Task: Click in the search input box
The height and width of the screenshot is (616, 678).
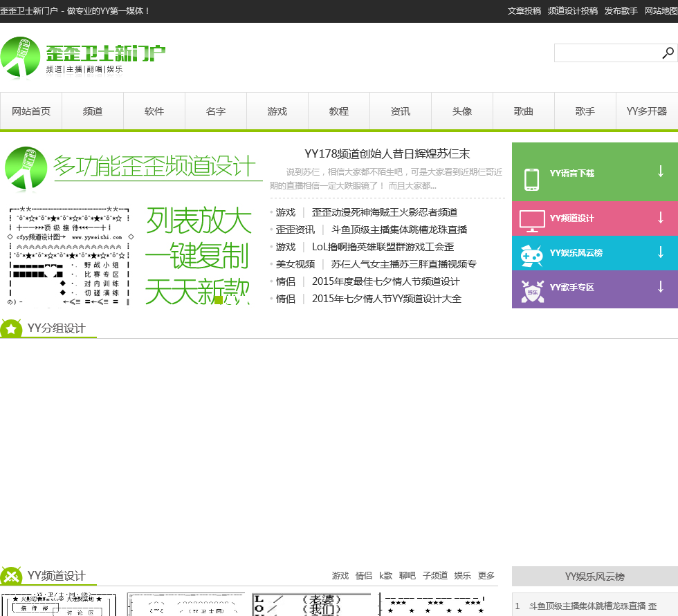Action: [607, 53]
